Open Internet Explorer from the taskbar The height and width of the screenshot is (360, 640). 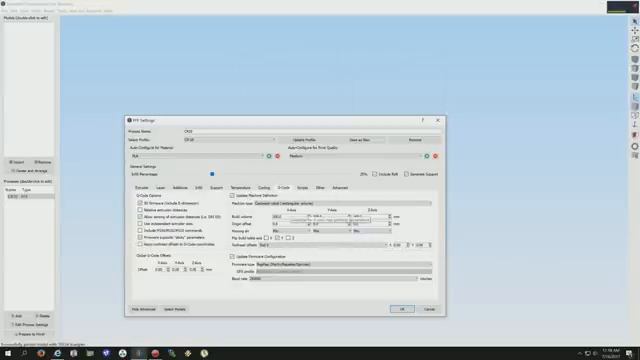click(x=57, y=353)
